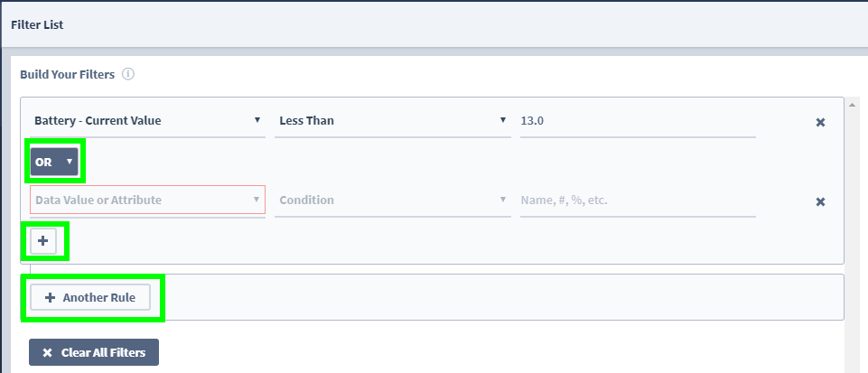This screenshot has width=868, height=373.
Task: Click the arrow on the empty Condition selector
Action: pos(502,200)
